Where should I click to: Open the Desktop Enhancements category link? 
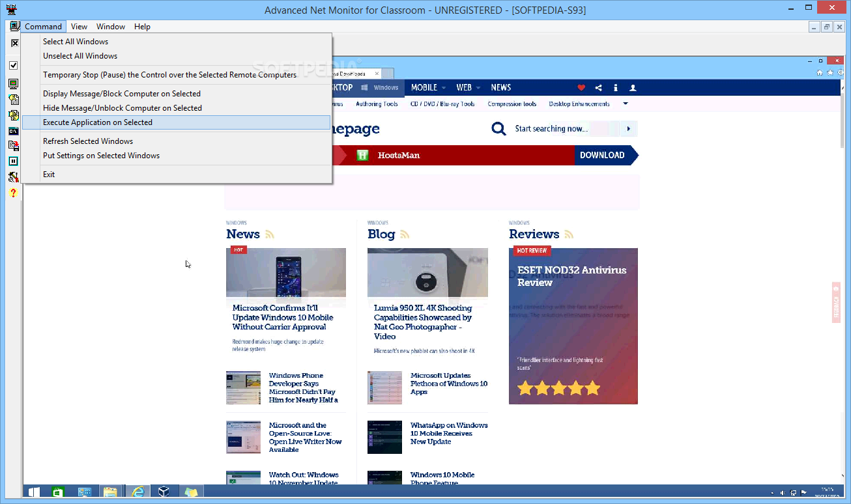click(x=579, y=104)
